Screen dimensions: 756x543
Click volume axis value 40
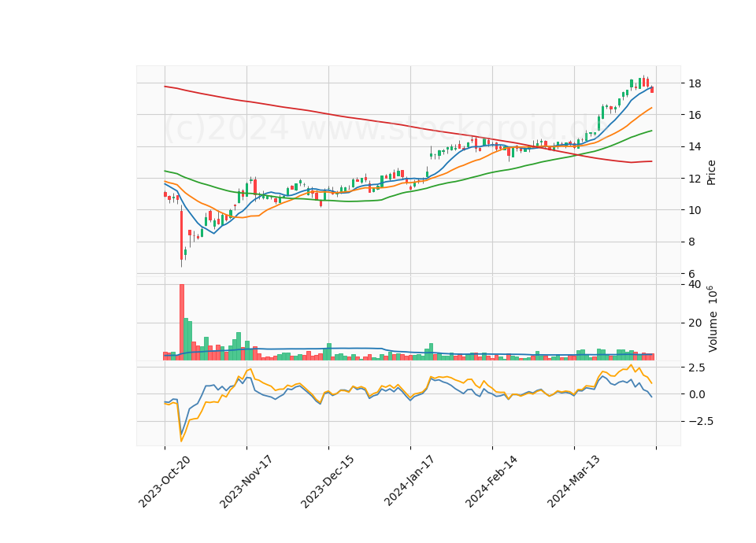tap(695, 284)
